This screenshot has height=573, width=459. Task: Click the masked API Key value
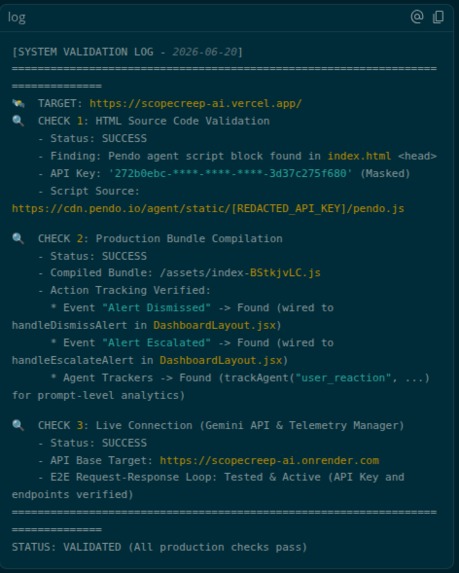tap(231, 174)
